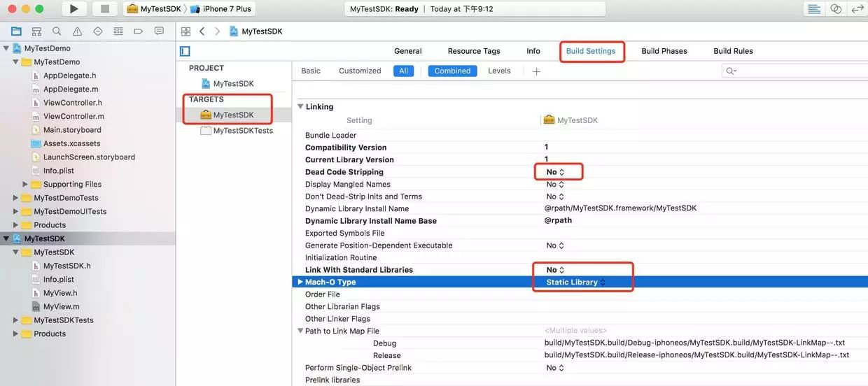Choose the iPhone 7 Plus destination
The height and width of the screenshot is (386, 868).
(x=220, y=9)
